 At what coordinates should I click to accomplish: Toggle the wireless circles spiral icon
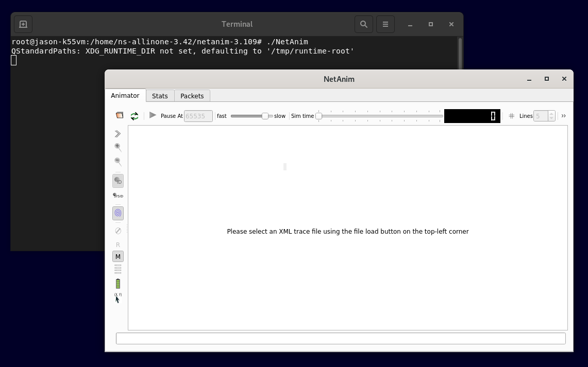[117, 213]
